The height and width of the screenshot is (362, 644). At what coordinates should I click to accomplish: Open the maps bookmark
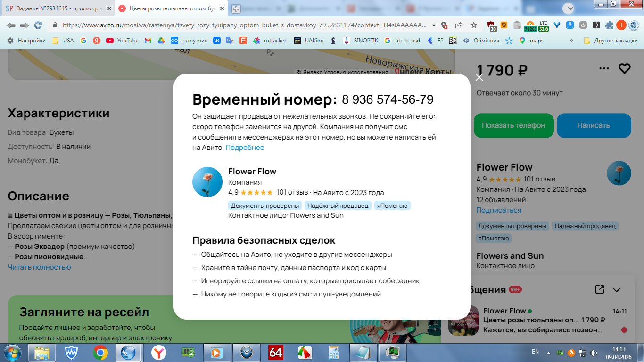[531, 41]
